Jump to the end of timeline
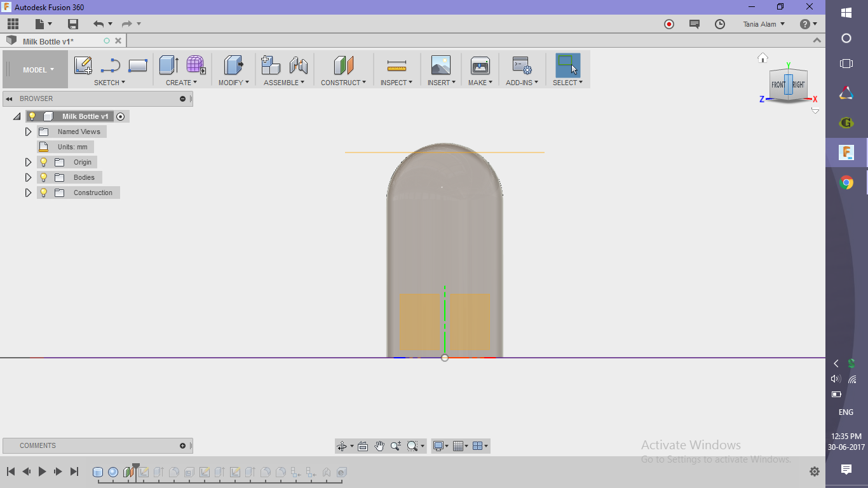The image size is (868, 488). [x=74, y=471]
